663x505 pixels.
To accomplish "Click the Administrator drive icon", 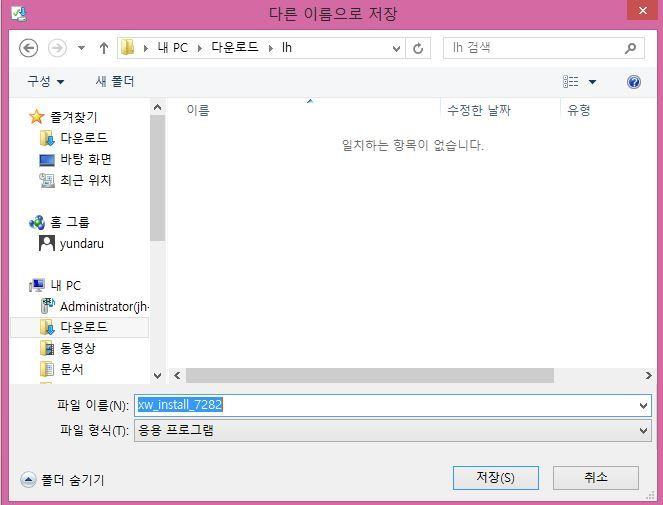I will (47, 305).
